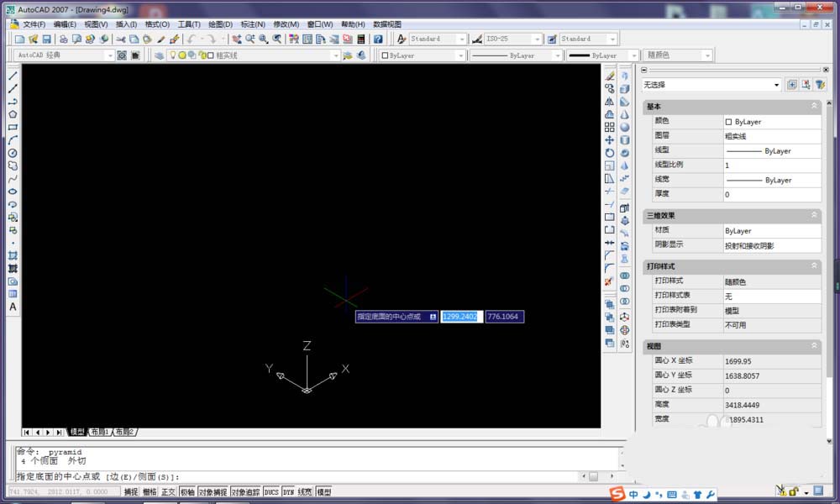Open the 绘图(D) menu
The image size is (840, 504).
220,24
